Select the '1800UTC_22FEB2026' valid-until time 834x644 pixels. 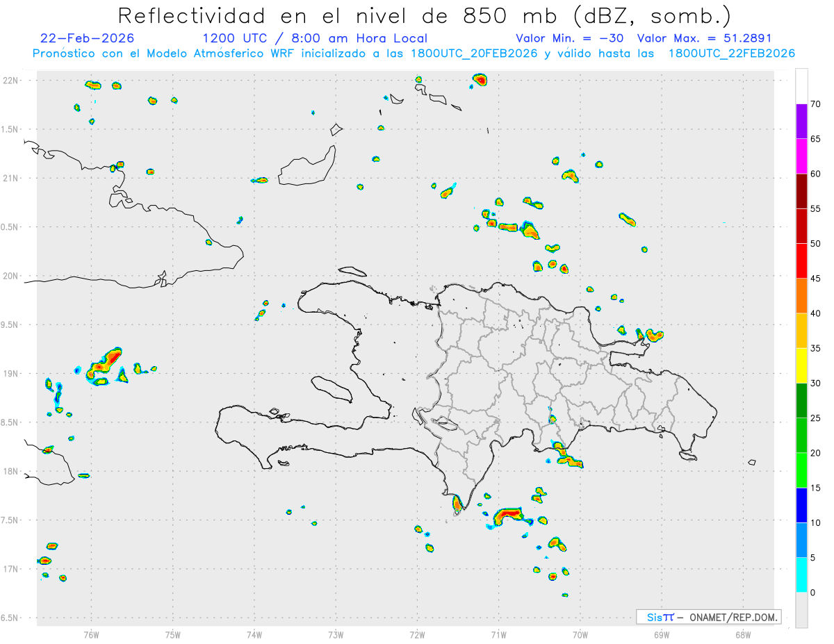(732, 53)
